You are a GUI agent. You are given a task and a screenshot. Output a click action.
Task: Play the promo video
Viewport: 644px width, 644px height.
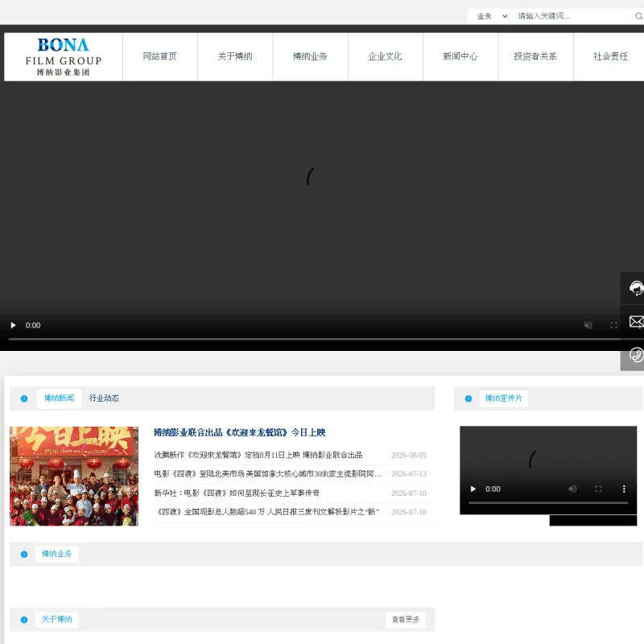473,489
